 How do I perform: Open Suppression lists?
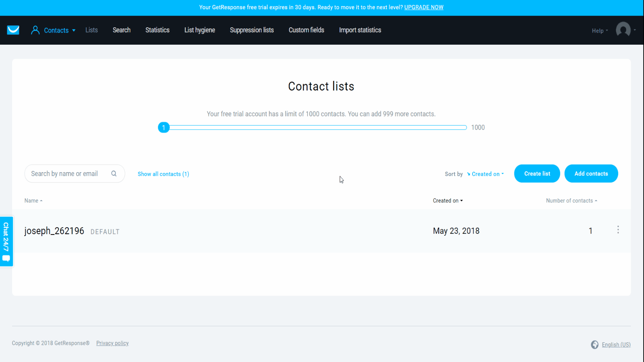pyautogui.click(x=252, y=30)
